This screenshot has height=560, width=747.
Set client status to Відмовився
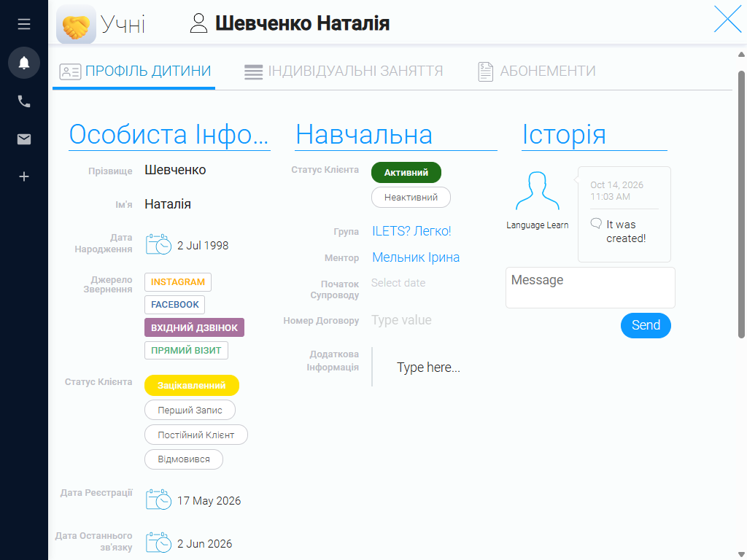click(184, 459)
